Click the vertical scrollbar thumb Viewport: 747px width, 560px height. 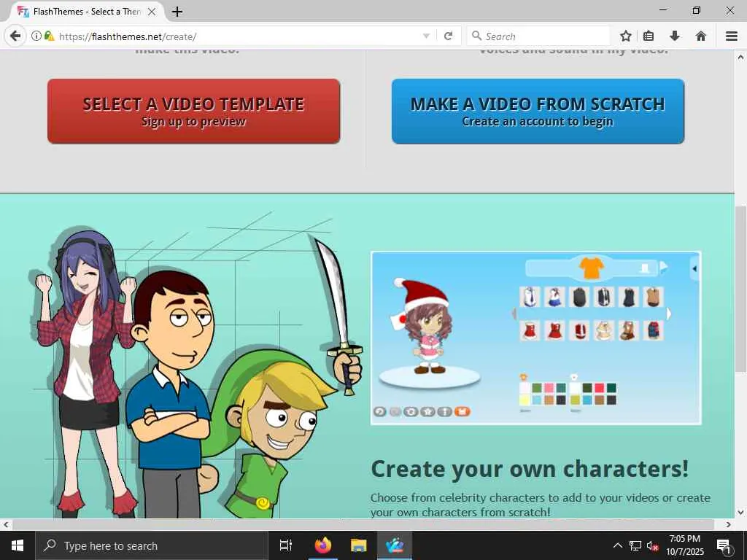click(x=740, y=289)
